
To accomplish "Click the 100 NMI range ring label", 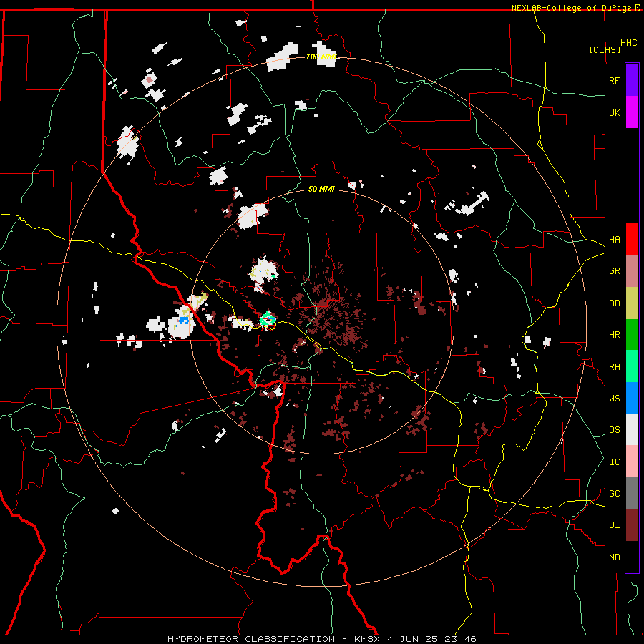I will (x=321, y=57).
